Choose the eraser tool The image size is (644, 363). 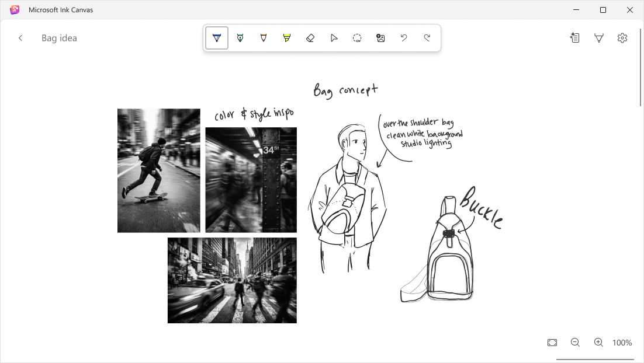click(x=310, y=38)
